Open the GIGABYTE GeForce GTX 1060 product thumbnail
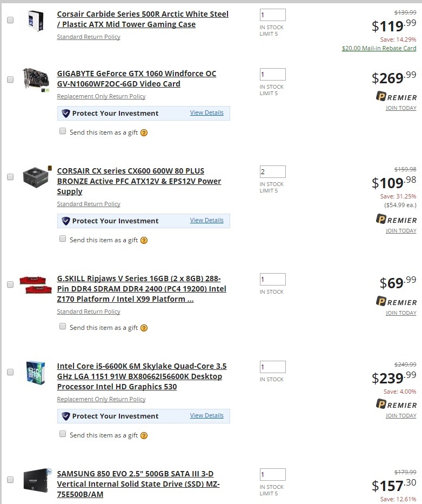This screenshot has height=504, width=422. 35,79
